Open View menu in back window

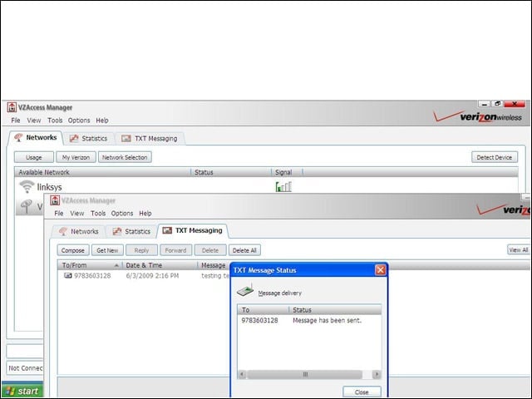(x=34, y=121)
